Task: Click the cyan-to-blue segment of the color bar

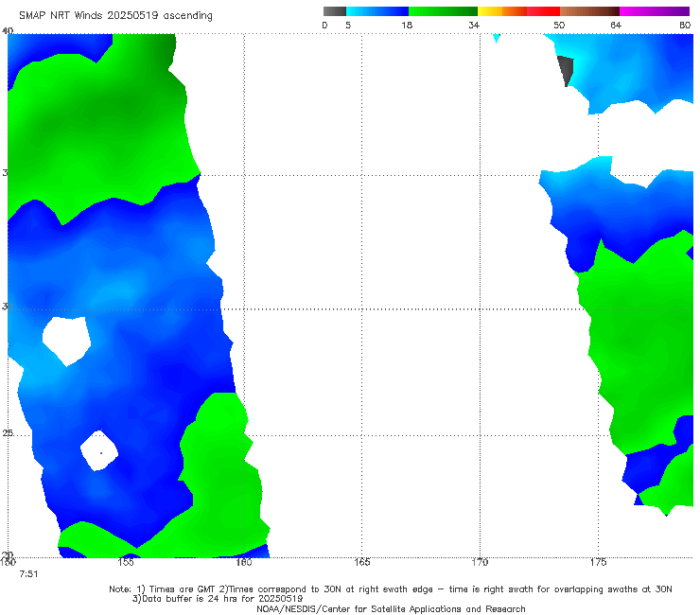Action: click(x=377, y=11)
